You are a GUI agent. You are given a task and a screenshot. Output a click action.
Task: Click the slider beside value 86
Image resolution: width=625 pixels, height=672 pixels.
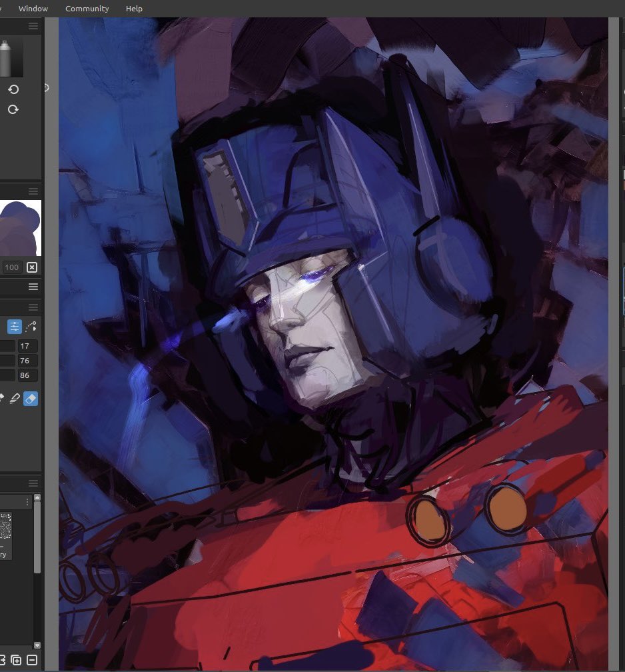[x=7, y=375]
